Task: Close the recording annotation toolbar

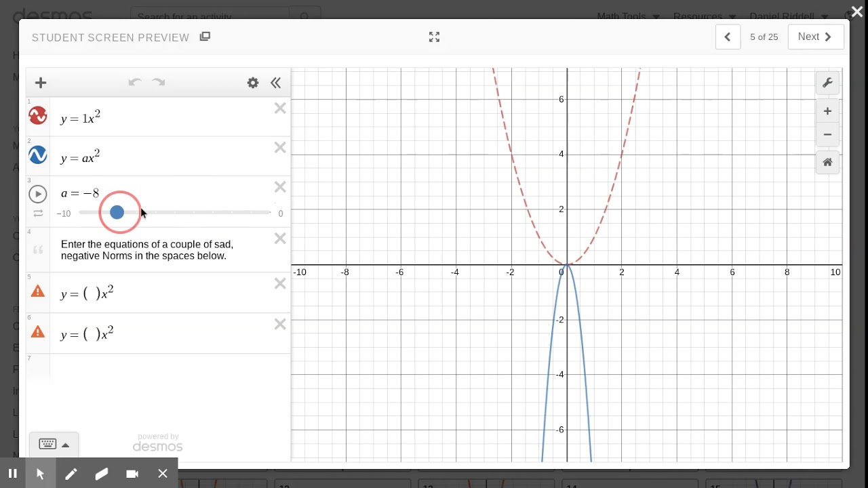Action: click(163, 474)
